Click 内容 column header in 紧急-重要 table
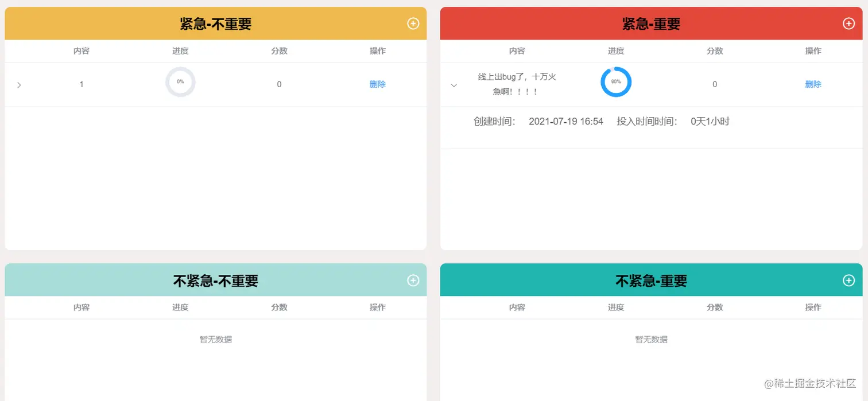The image size is (868, 401). (517, 51)
